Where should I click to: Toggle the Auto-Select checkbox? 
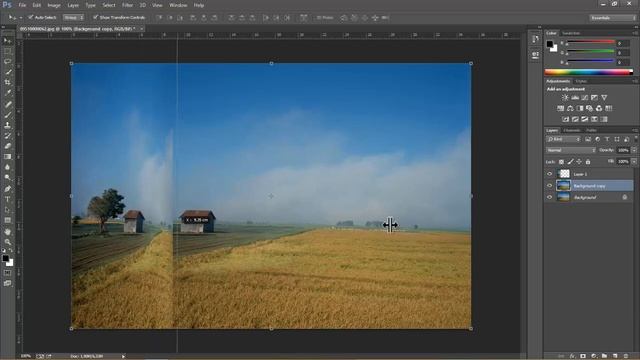point(31,17)
